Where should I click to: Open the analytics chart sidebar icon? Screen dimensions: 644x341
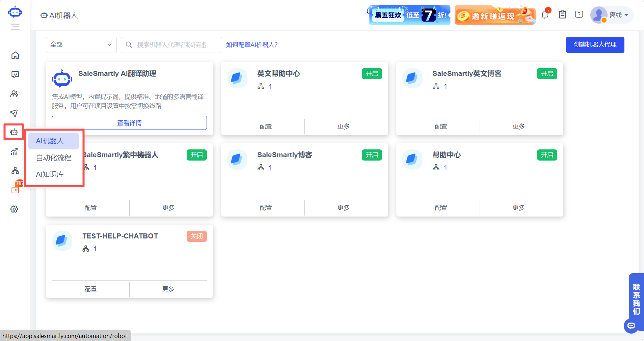tap(14, 151)
